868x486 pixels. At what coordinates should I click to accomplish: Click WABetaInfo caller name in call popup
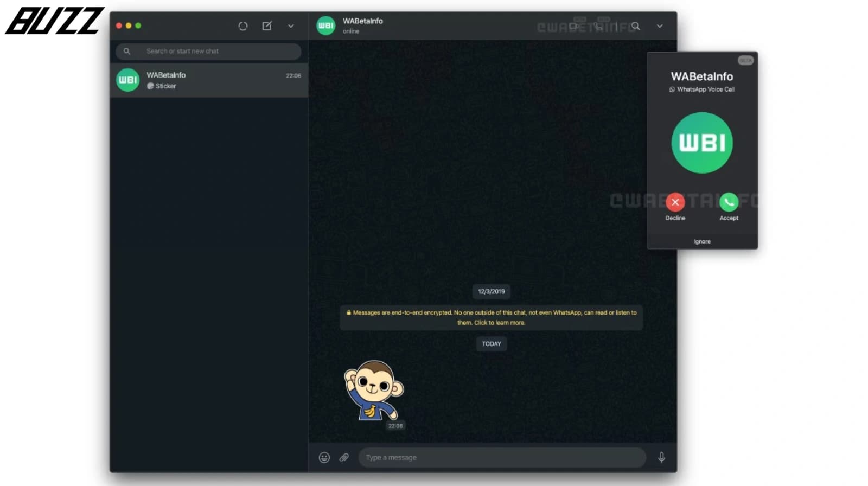[702, 76]
